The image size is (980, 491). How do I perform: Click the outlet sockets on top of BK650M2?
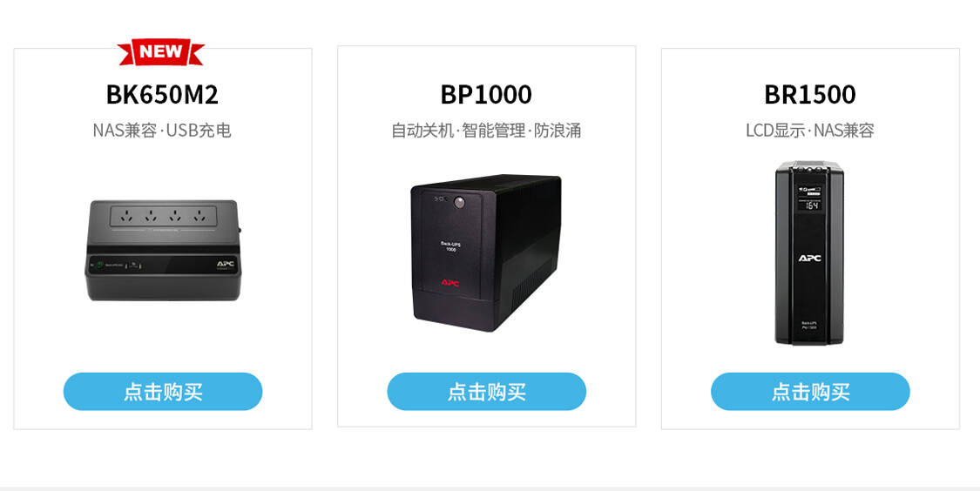point(163,214)
